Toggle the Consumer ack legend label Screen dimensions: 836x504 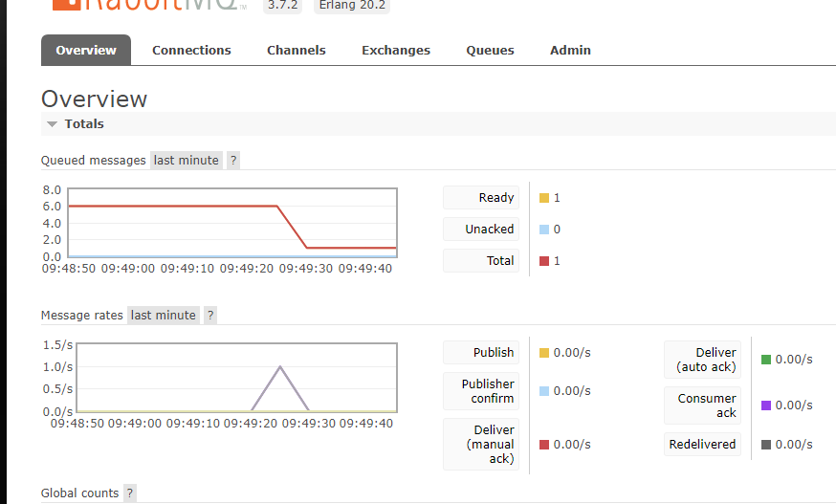click(x=702, y=405)
